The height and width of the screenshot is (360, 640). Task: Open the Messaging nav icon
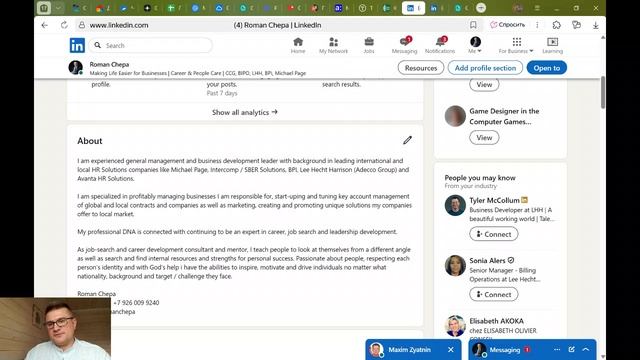tap(404, 45)
